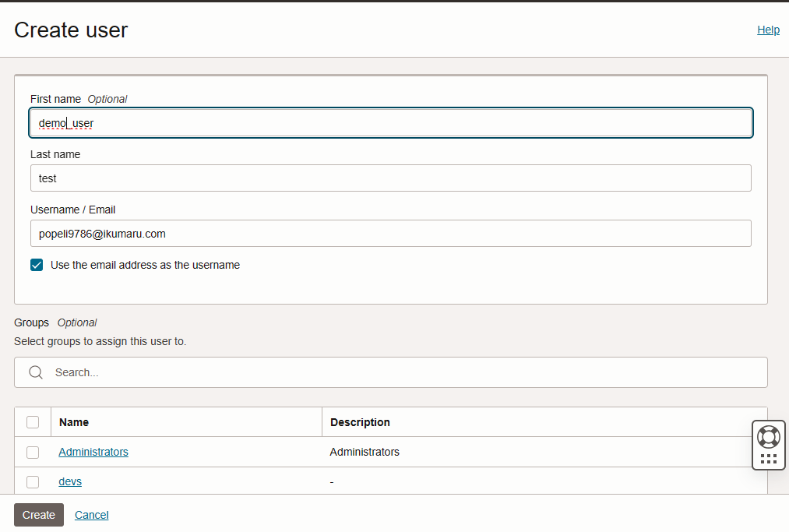Check the devs group checkbox
The height and width of the screenshot is (532, 789).
[x=33, y=481]
